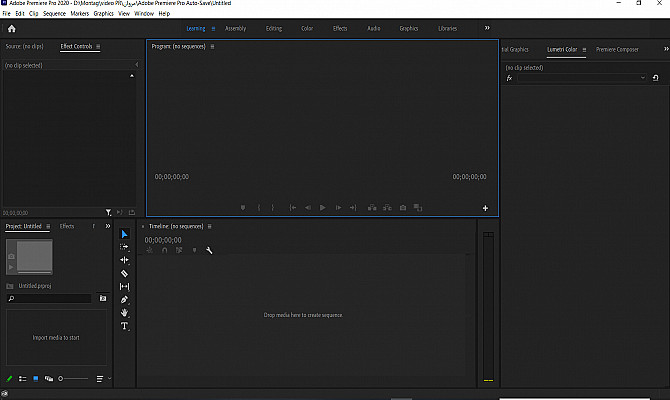Click Go to In point button
Viewport: 670px width, 400px height.
293,208
